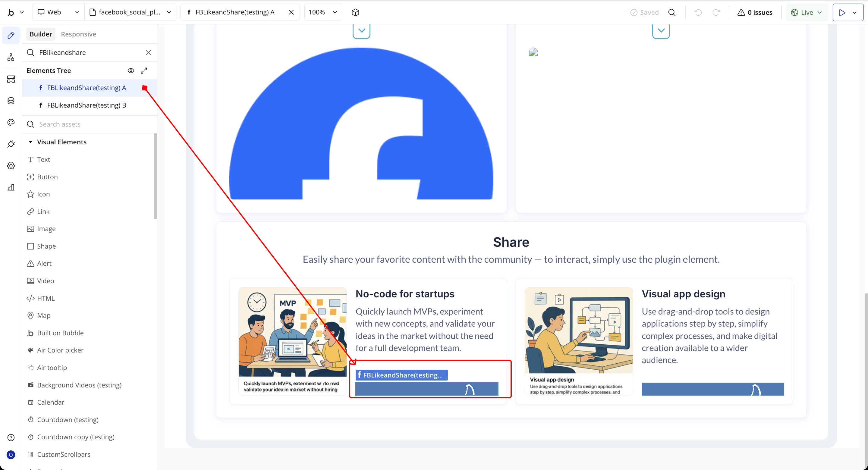
Task: Open the Styles palette icon
Action: 11,122
